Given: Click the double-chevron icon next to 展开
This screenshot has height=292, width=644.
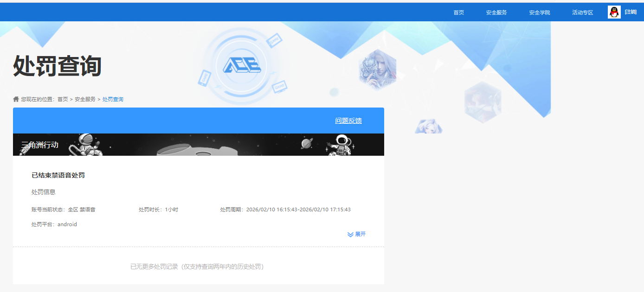Looking at the screenshot, I should [351, 234].
